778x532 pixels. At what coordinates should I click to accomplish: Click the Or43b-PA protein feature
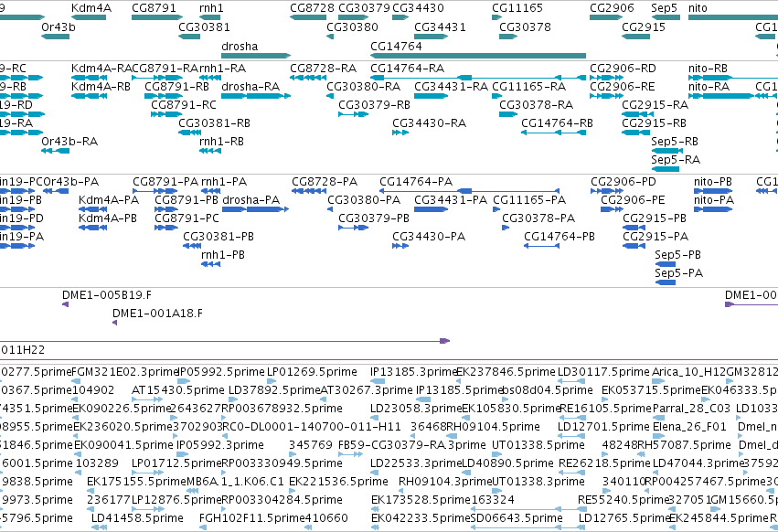click(56, 191)
